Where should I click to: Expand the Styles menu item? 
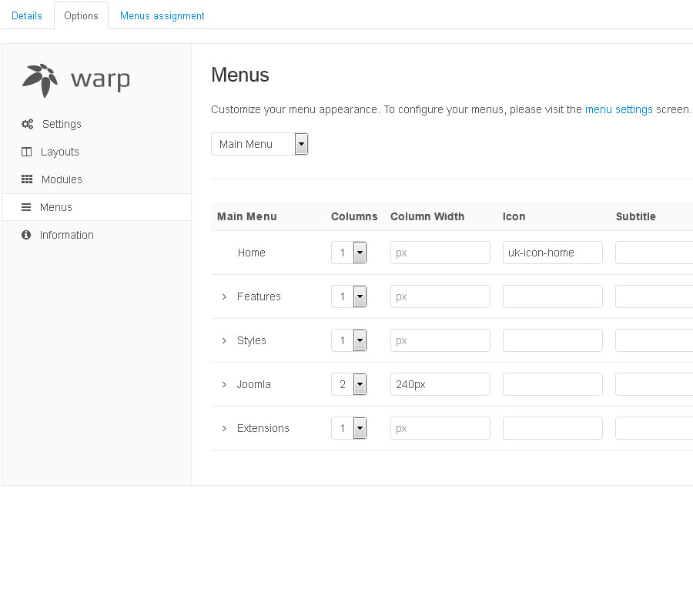(x=224, y=340)
